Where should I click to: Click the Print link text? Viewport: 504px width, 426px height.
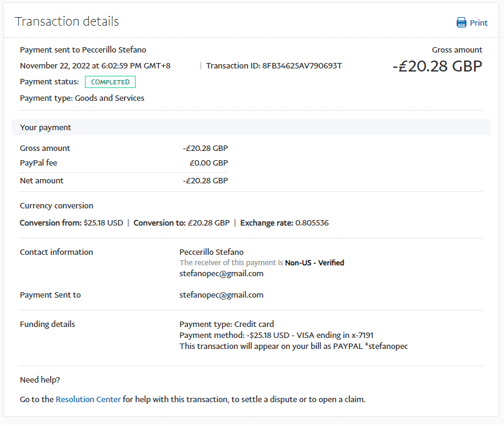(478, 23)
